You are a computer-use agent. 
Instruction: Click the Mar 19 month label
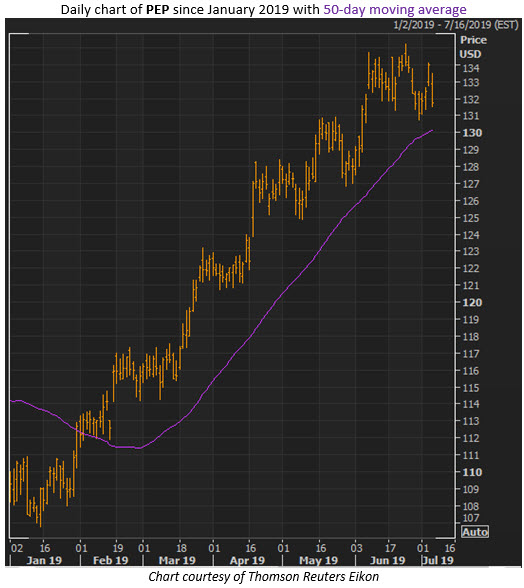177,561
